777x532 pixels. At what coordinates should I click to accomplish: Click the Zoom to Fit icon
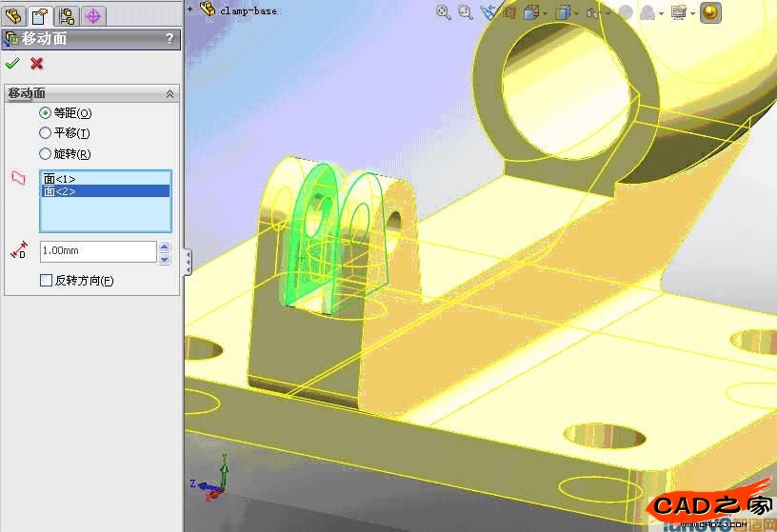pyautogui.click(x=443, y=12)
